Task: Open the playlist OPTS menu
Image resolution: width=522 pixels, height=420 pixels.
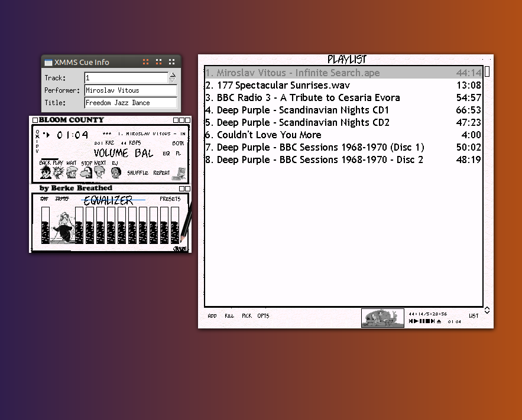Action: (263, 316)
